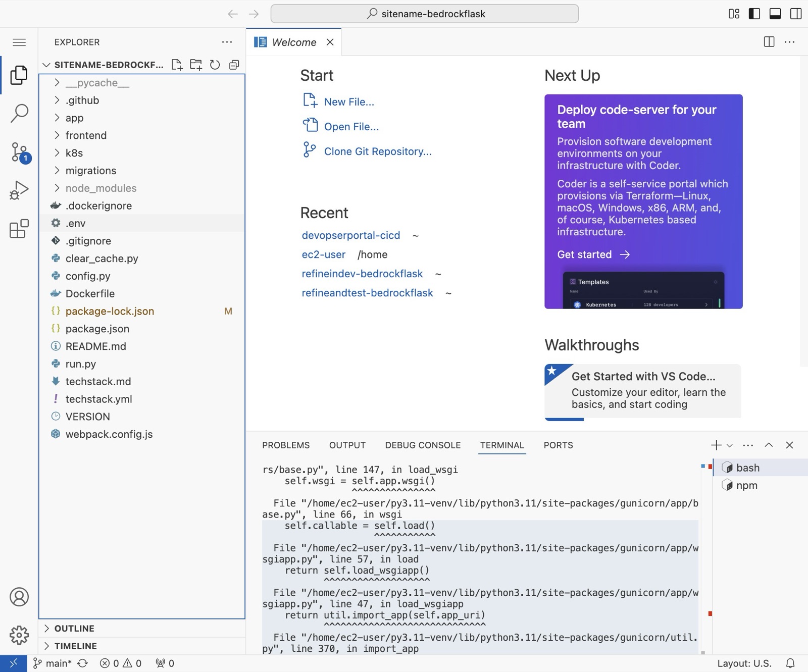Open the Search view in activity bar
The width and height of the screenshot is (808, 672).
(19, 113)
